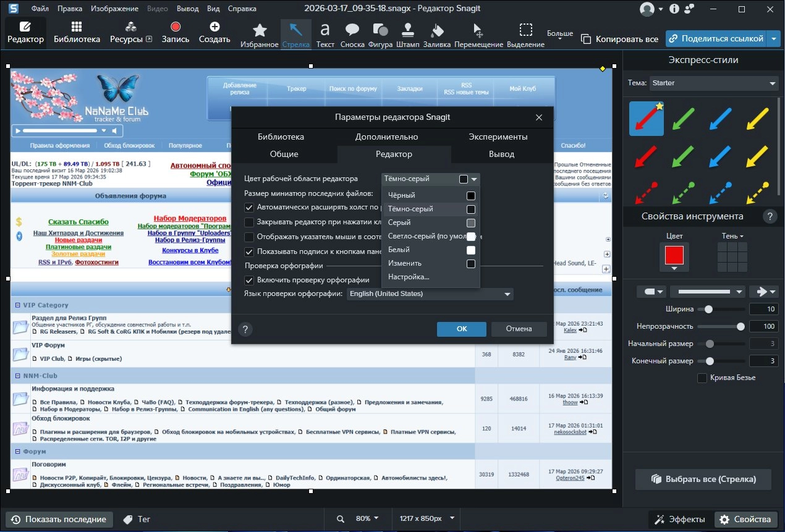Toggle 'Показывать подписи к кнопкам' checkbox
The height and width of the screenshot is (532, 785).
click(249, 251)
